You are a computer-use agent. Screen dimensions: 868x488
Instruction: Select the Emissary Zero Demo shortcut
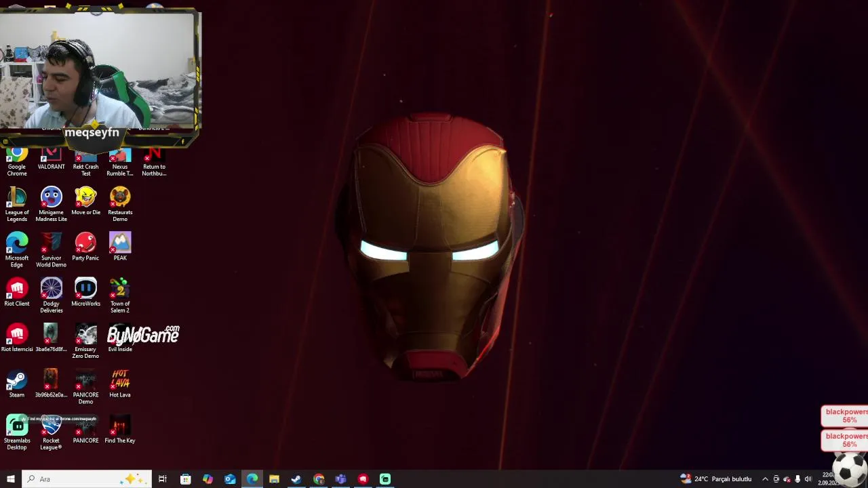point(85,340)
